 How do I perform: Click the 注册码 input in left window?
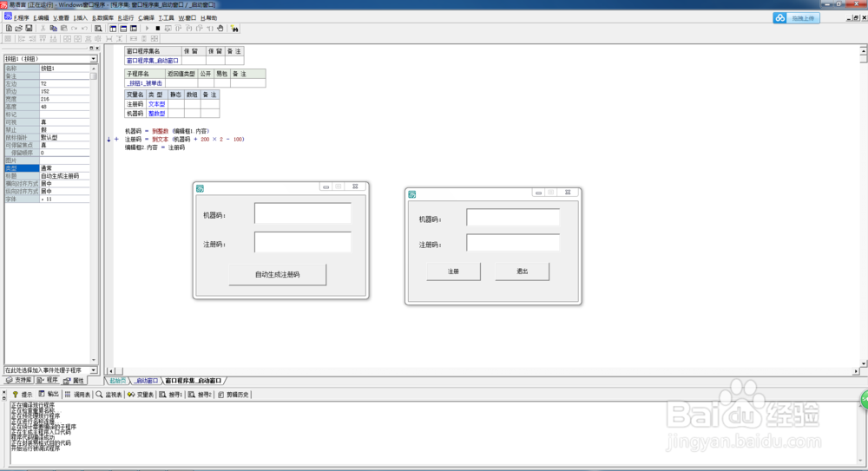point(303,242)
